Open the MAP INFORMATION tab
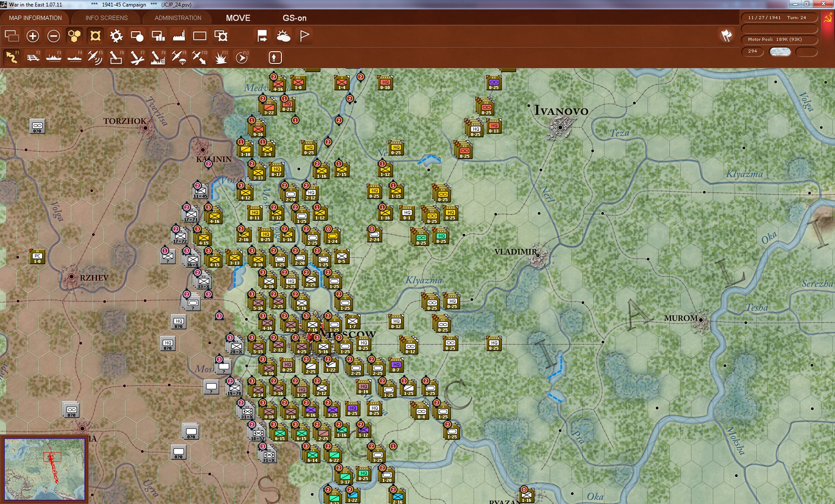Viewport: 835px width, 504px height. 35,18
